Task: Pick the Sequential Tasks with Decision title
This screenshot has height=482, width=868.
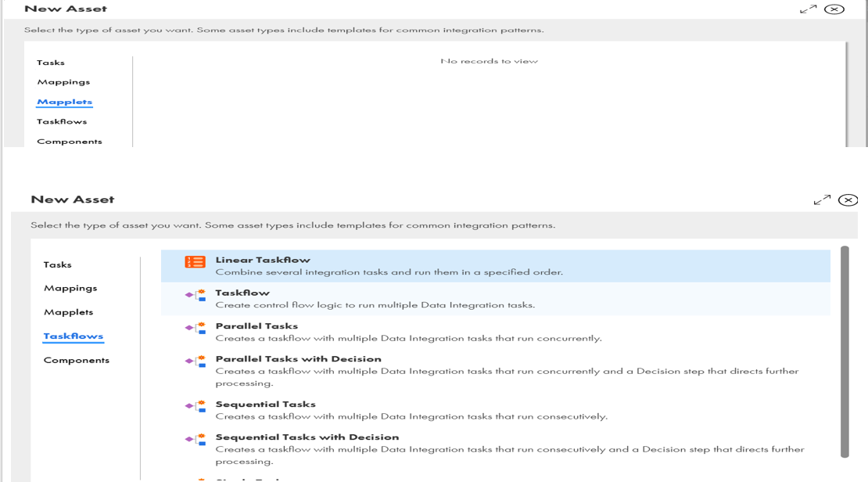Action: click(307, 437)
